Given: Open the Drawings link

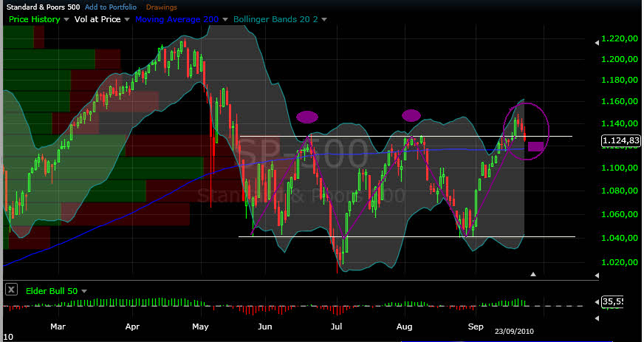Looking at the screenshot, I should click(162, 7).
